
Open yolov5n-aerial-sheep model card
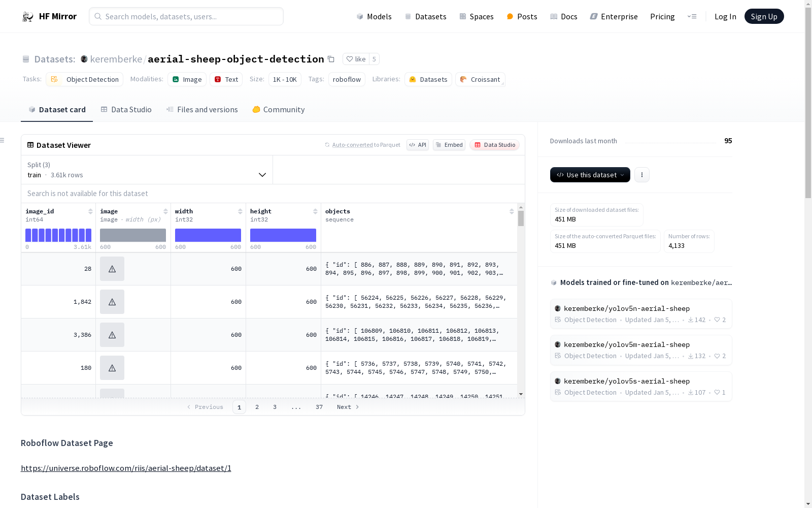tap(641, 314)
